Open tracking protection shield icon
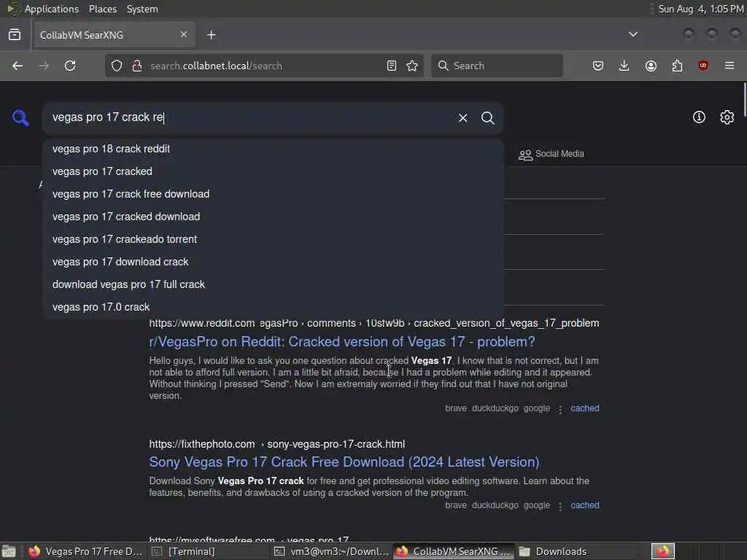 (x=117, y=66)
